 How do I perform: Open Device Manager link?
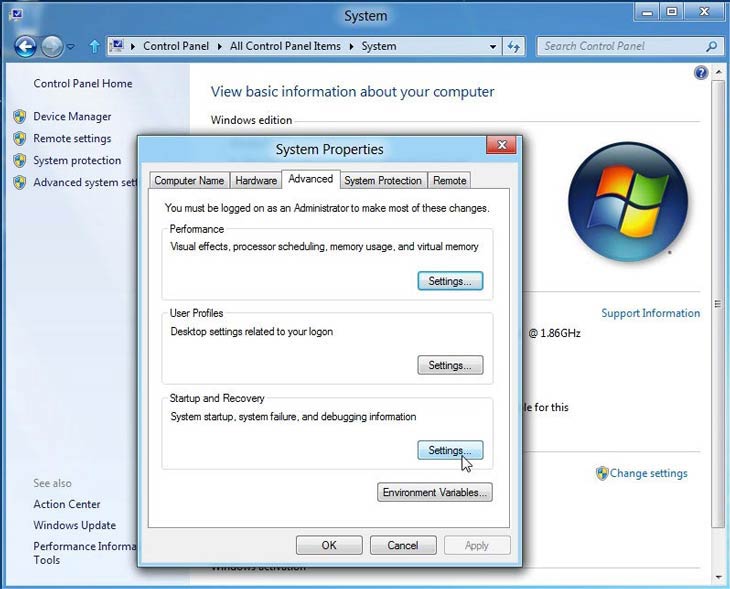(72, 116)
